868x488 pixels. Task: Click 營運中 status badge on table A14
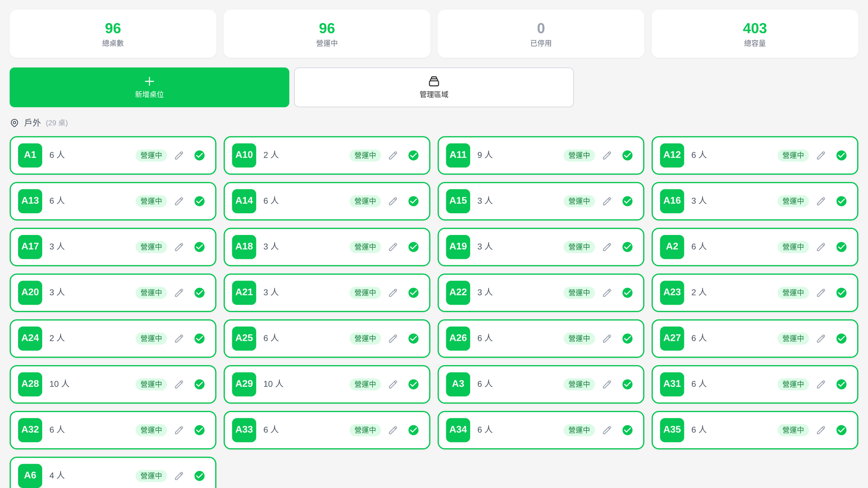[x=365, y=201]
